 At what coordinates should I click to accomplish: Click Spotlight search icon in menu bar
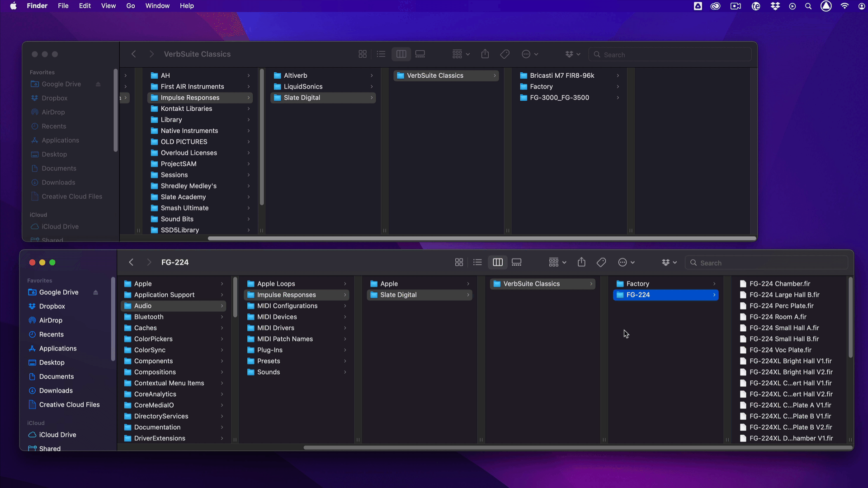(808, 6)
